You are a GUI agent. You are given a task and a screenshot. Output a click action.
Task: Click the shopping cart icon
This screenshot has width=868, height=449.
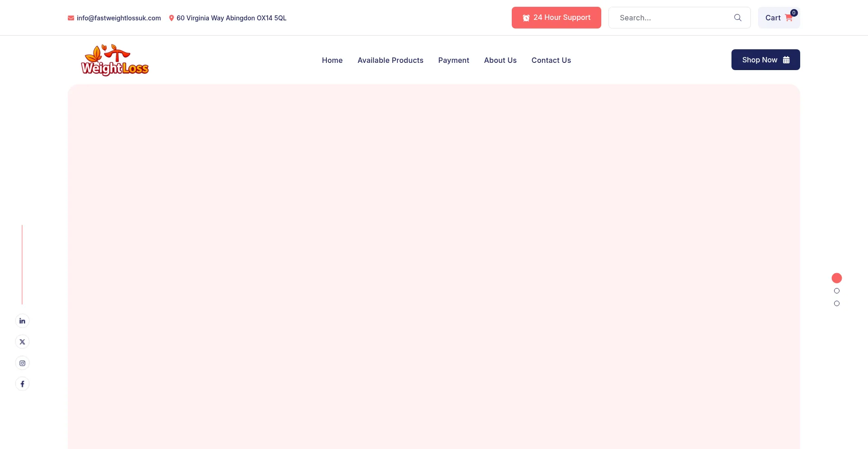click(x=789, y=18)
